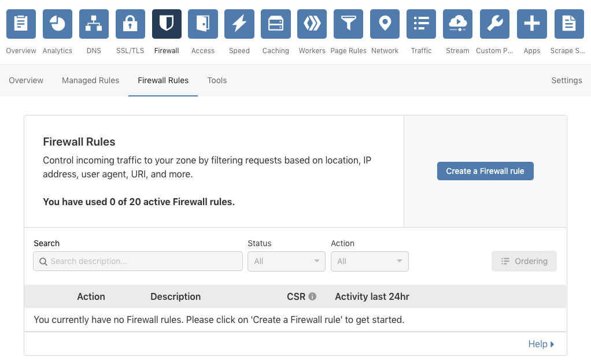Open the Action filter dropdown
The height and width of the screenshot is (364, 591).
click(x=370, y=261)
